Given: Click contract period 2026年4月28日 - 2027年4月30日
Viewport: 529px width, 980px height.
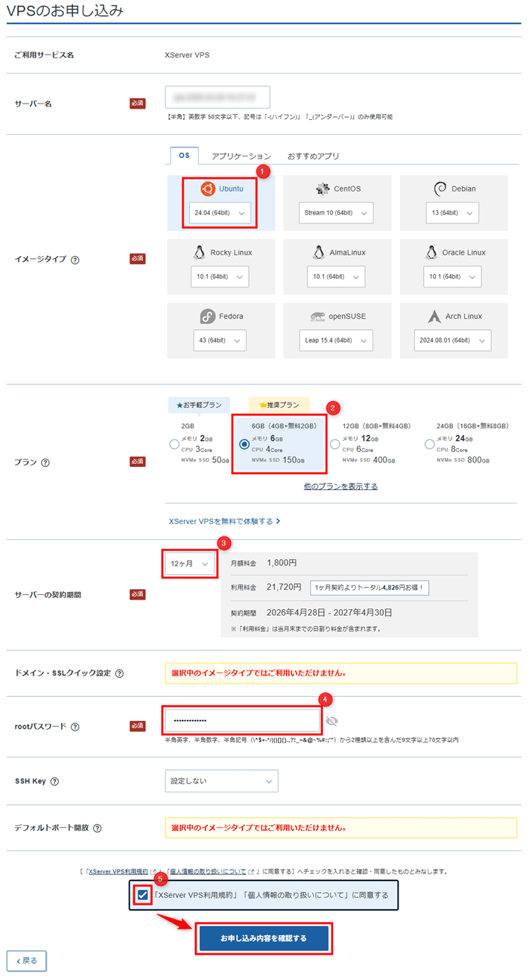Looking at the screenshot, I should (329, 613).
